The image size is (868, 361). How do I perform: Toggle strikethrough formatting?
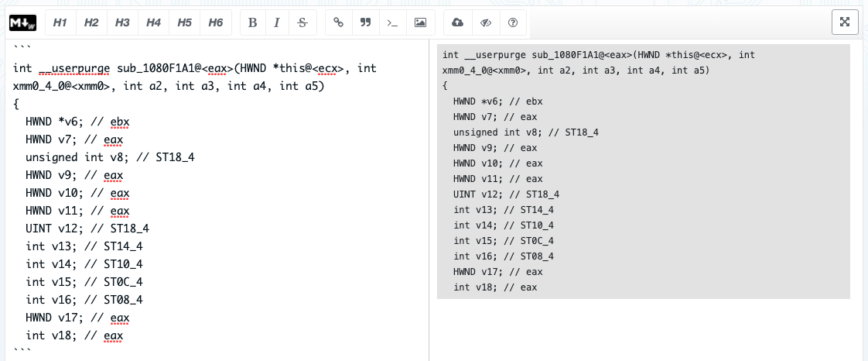[x=302, y=22]
